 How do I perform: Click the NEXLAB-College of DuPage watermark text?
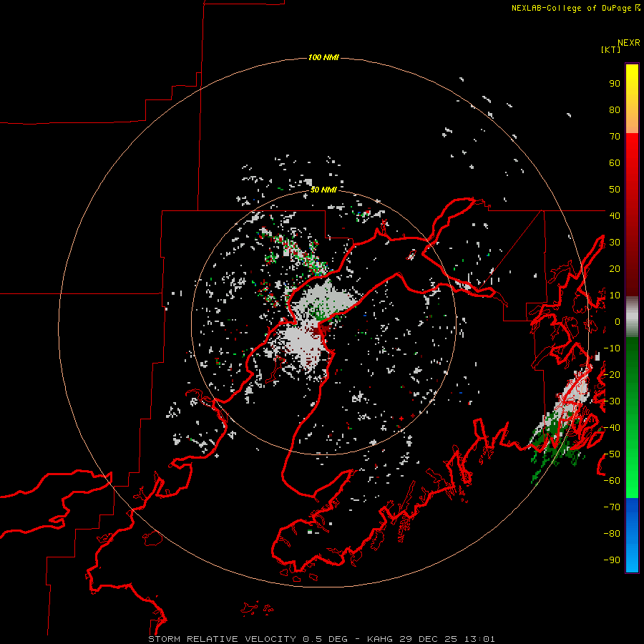(575, 8)
